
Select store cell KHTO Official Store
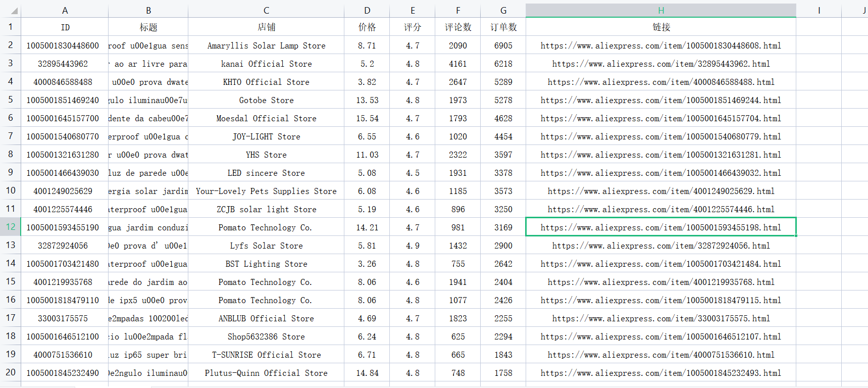click(266, 81)
